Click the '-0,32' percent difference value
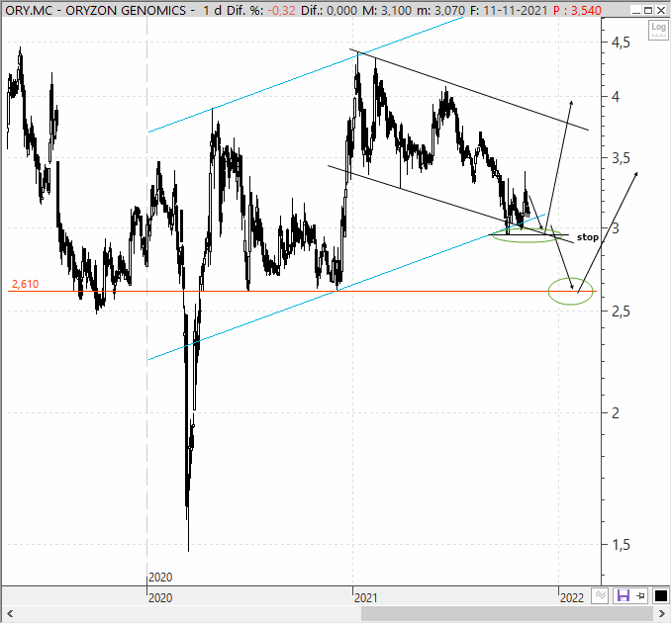This screenshot has height=624, width=672. (283, 10)
